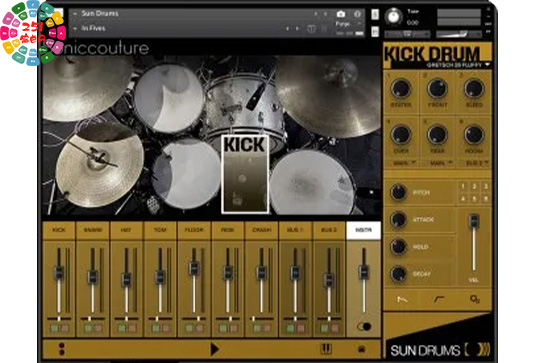The image size is (535, 363).
Task: Open the camera snapshot icon
Action: [x=341, y=14]
